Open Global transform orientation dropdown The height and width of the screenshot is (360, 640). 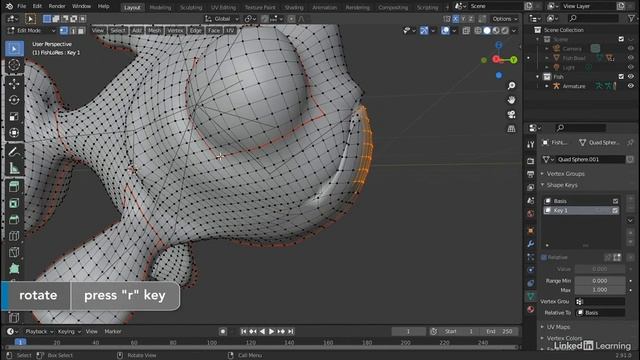(222, 19)
